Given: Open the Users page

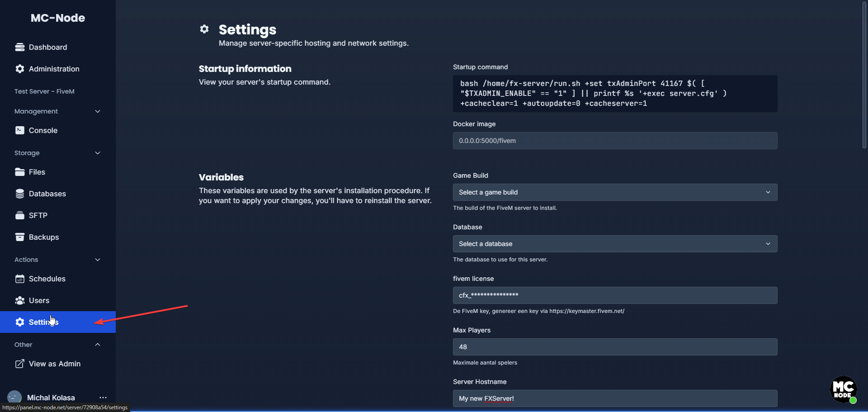Looking at the screenshot, I should 58,300.
